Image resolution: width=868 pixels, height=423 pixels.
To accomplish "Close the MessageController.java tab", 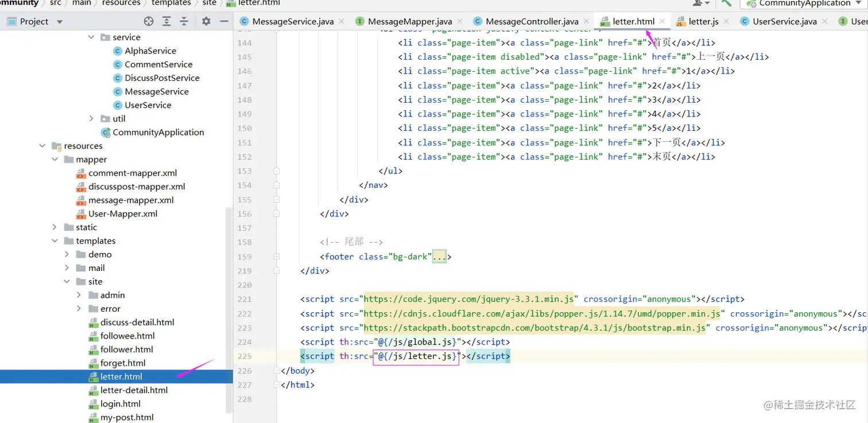I will point(586,21).
